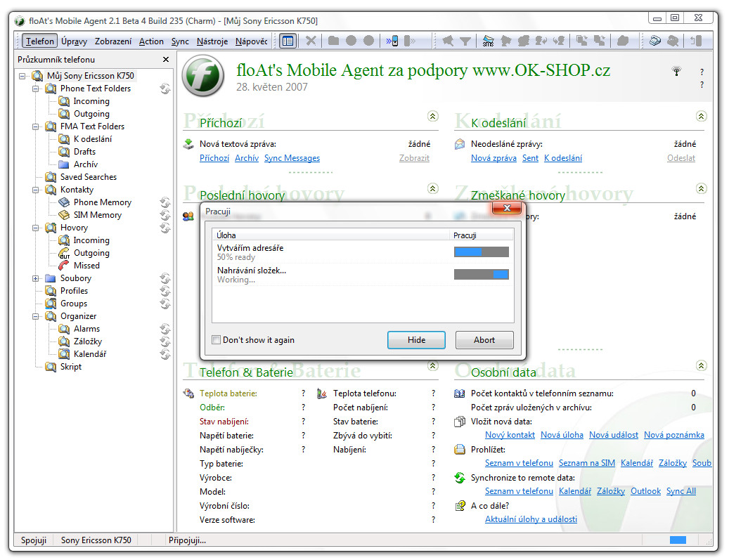Image resolution: width=729 pixels, height=560 pixels.
Task: Collapse the Osobní data section chevron
Action: 701,366
